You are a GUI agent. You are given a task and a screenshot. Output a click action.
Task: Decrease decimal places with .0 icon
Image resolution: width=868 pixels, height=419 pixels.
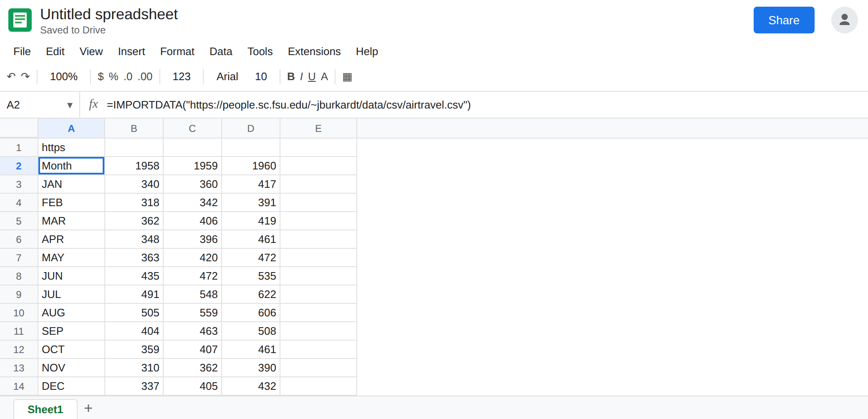coord(128,76)
